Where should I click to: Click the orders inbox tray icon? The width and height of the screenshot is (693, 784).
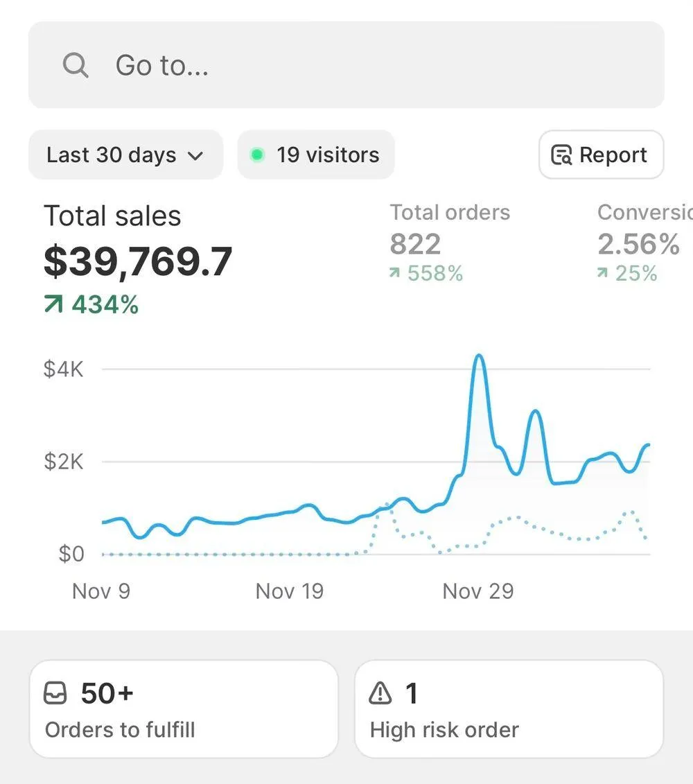55,693
